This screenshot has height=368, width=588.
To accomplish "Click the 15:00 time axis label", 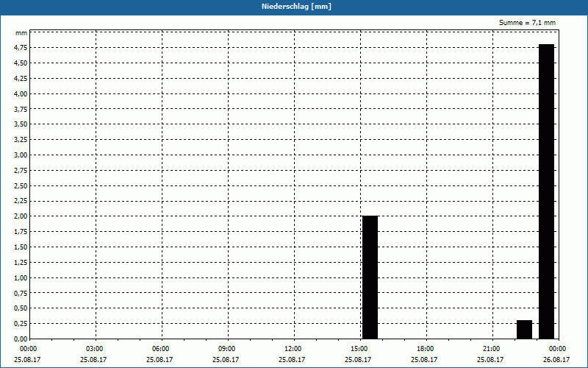I will tap(359, 349).
